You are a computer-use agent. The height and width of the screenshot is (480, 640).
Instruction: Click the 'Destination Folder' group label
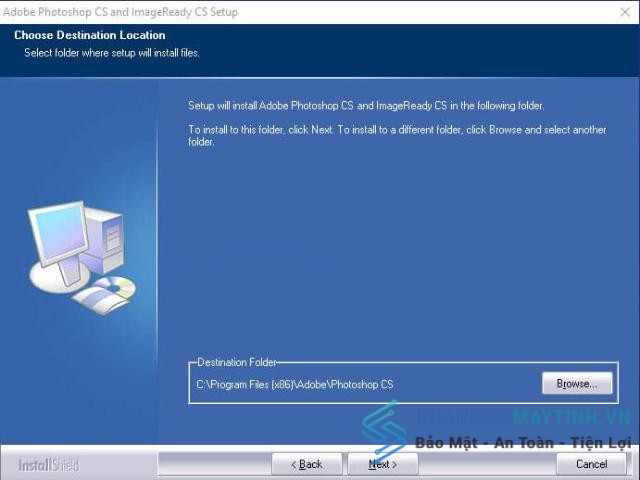click(x=237, y=362)
